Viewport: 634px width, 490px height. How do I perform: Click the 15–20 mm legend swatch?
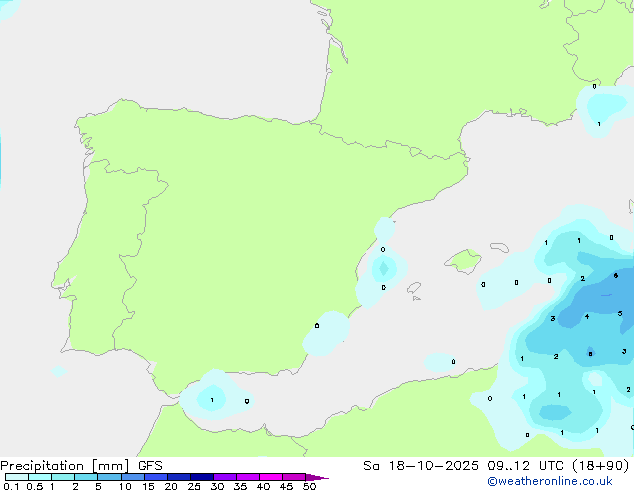pyautogui.click(x=156, y=477)
